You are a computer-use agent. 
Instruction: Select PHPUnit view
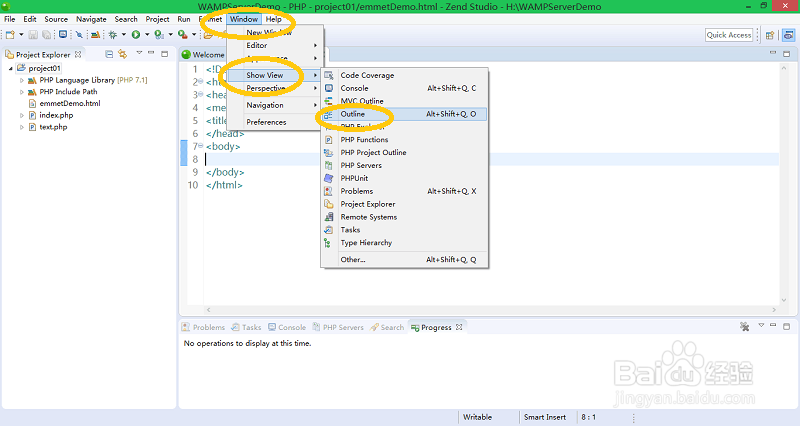[405, 179]
